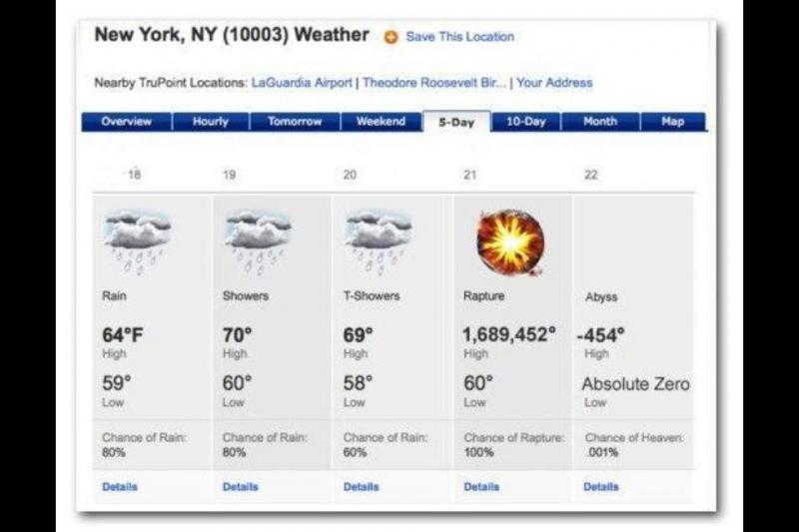The width and height of the screenshot is (799, 532).
Task: Open Details for the Rapture day
Action: point(481,487)
